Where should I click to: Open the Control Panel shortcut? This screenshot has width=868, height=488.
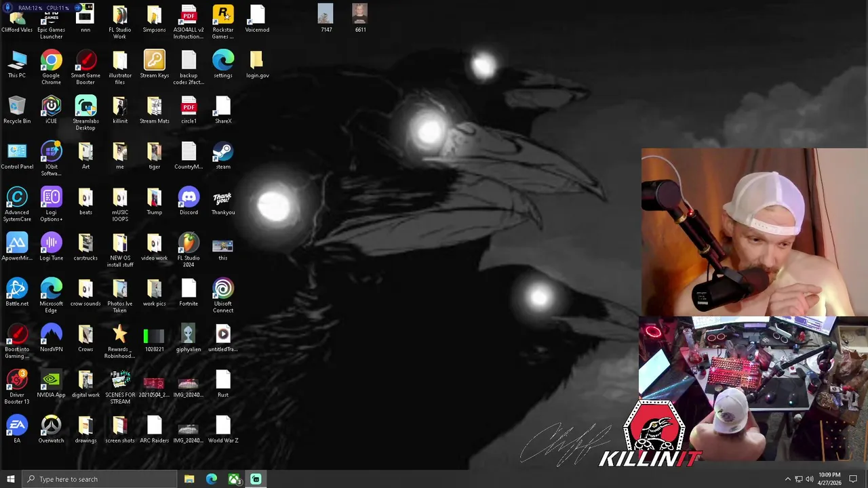click(17, 155)
